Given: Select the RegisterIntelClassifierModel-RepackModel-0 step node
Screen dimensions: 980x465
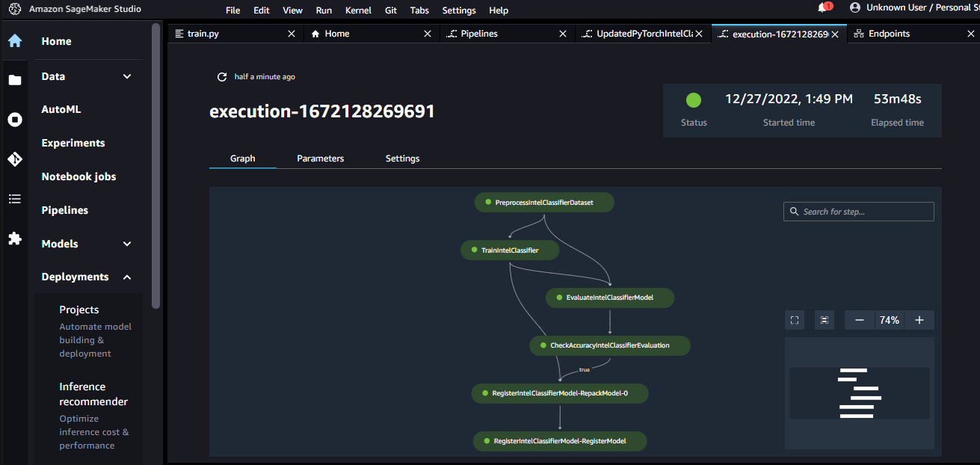Looking at the screenshot, I should click(x=560, y=393).
